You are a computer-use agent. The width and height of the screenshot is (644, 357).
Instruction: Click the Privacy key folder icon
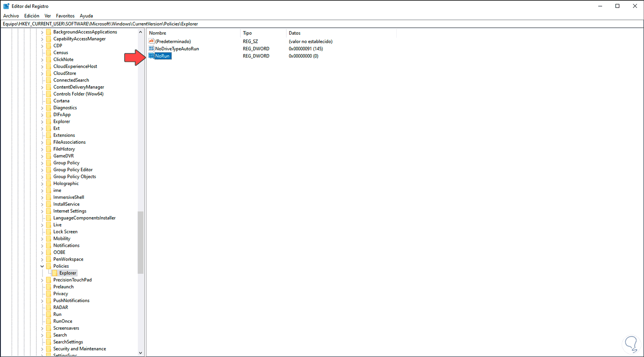click(x=49, y=293)
